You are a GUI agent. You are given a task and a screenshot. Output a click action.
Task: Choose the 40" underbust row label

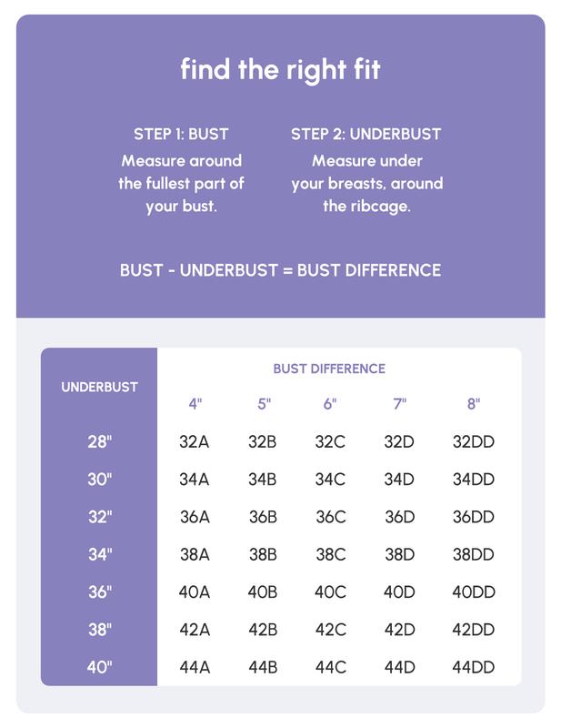click(x=99, y=667)
